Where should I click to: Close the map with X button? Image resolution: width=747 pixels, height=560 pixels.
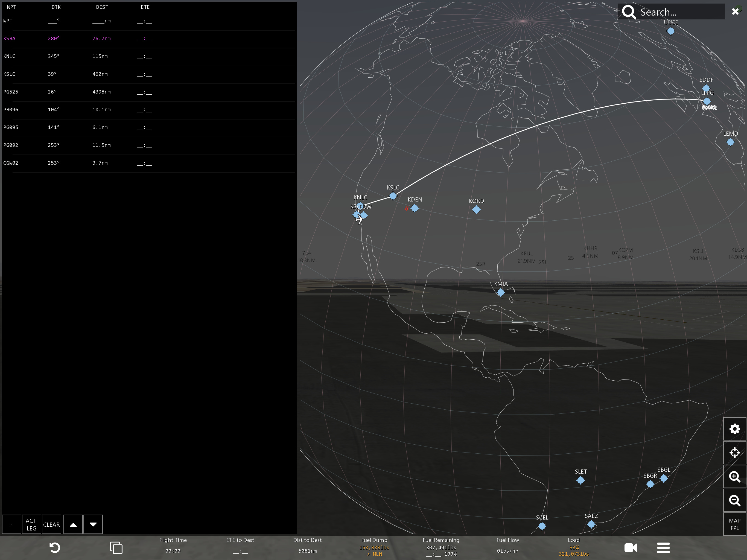[735, 11]
